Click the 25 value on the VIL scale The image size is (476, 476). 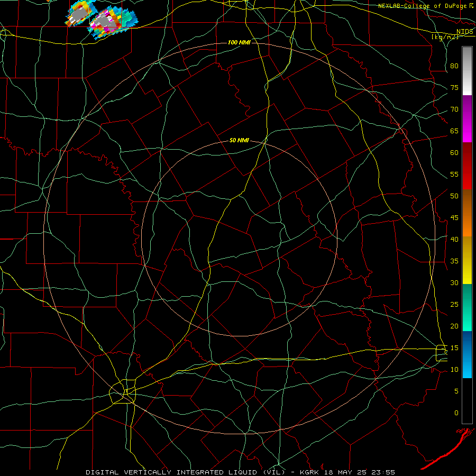pos(454,305)
